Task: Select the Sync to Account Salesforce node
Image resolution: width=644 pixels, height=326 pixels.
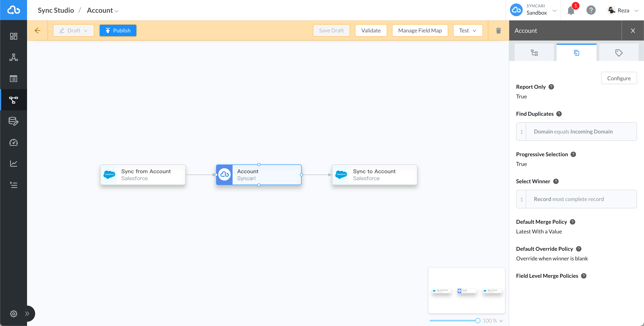Action: pos(375,175)
